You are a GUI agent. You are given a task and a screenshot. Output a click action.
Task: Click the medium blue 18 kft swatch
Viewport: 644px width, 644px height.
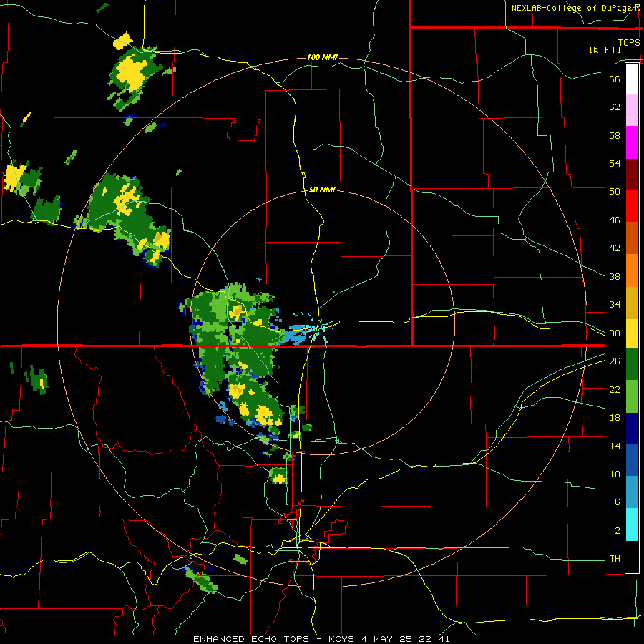tap(632, 461)
